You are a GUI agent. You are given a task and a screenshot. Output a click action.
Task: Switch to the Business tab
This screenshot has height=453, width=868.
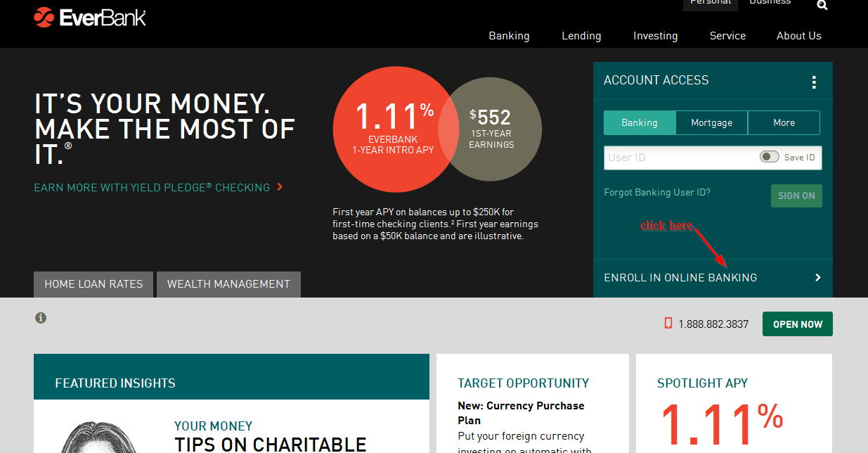(x=770, y=4)
